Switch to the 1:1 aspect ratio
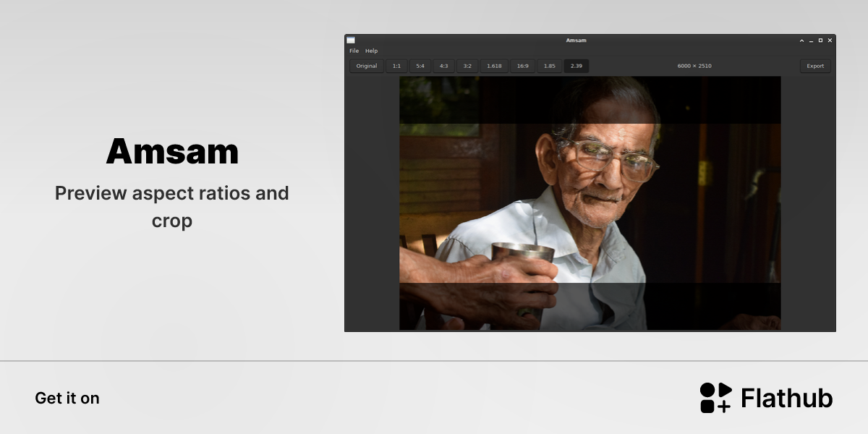Image resolution: width=868 pixels, height=434 pixels. [x=396, y=67]
